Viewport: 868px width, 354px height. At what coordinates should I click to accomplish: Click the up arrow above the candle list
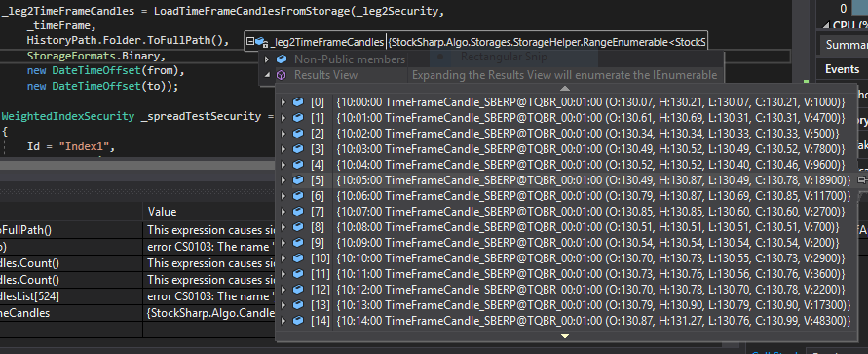(x=564, y=88)
